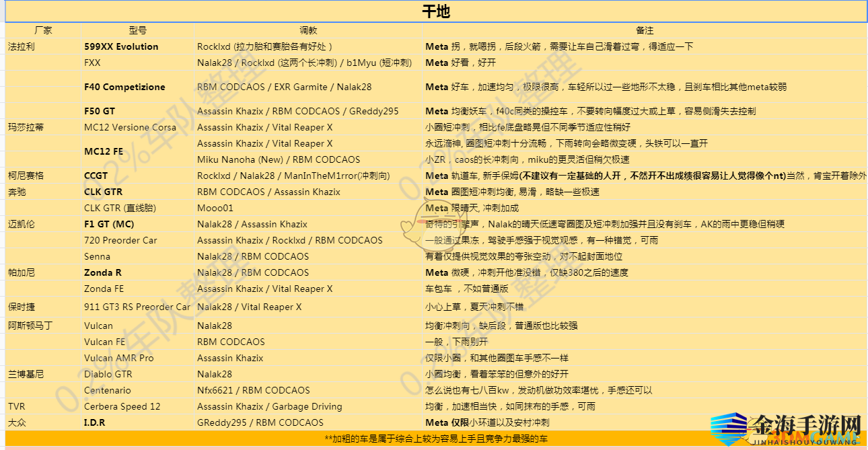
Task: Select the MC12 FE model cell
Action: pos(138,151)
